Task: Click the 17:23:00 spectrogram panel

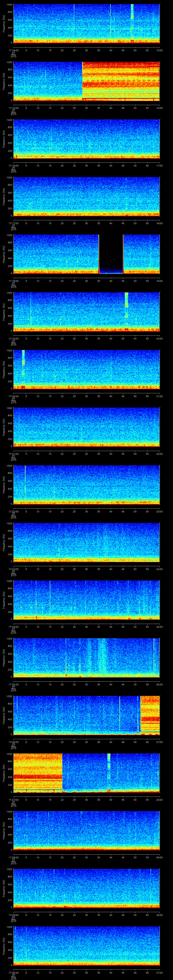Action: click(86, 542)
